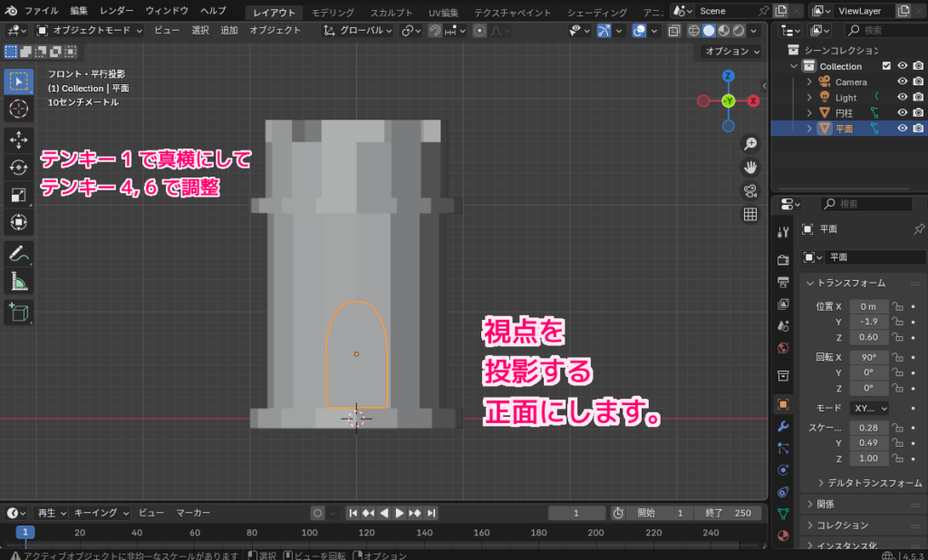Adjust the スケール X slider showing 0.28
This screenshot has width=928, height=560.
pos(868,428)
